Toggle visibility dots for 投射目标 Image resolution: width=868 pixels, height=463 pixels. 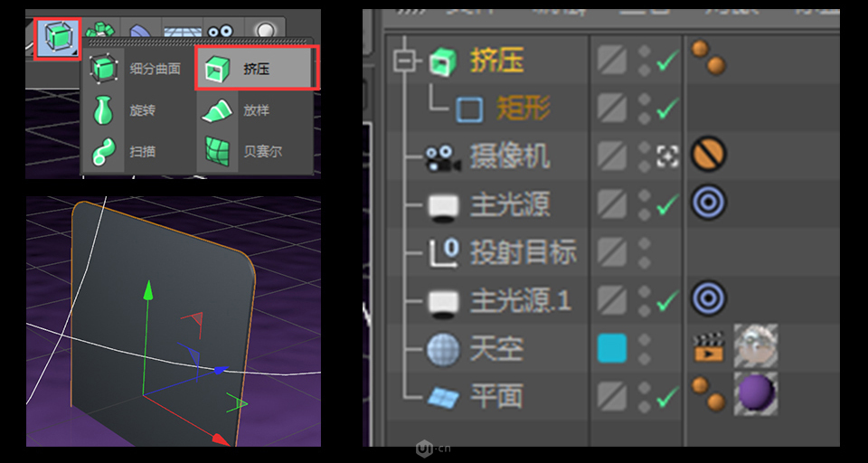pyautogui.click(x=645, y=252)
